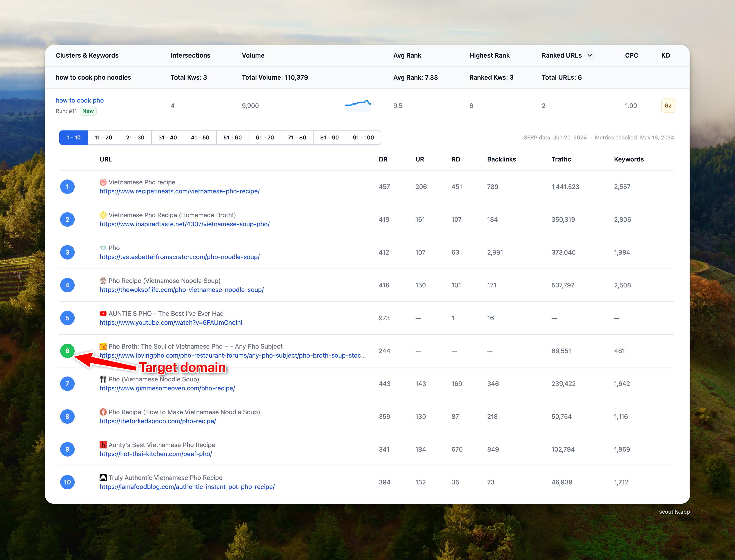Click the green New run badge
Image resolution: width=735 pixels, height=560 pixels.
(88, 111)
